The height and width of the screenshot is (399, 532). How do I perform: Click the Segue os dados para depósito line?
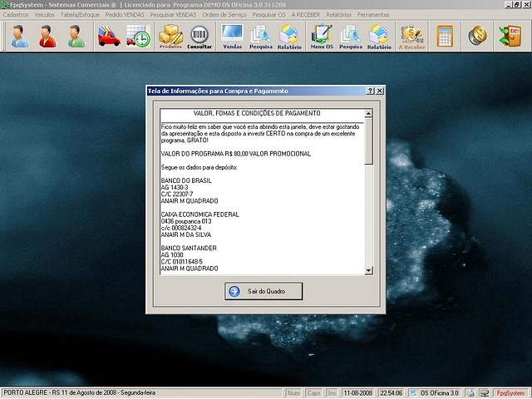(199, 167)
